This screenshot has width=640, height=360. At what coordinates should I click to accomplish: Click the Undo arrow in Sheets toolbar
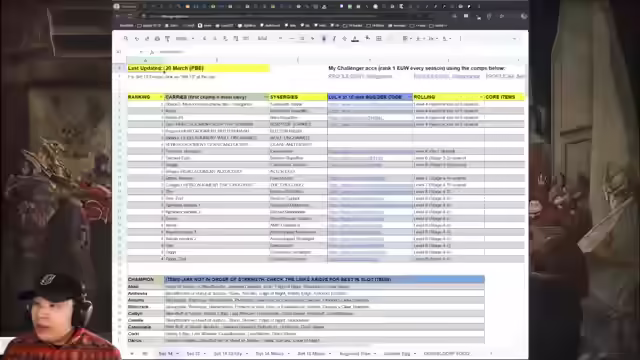136,38
